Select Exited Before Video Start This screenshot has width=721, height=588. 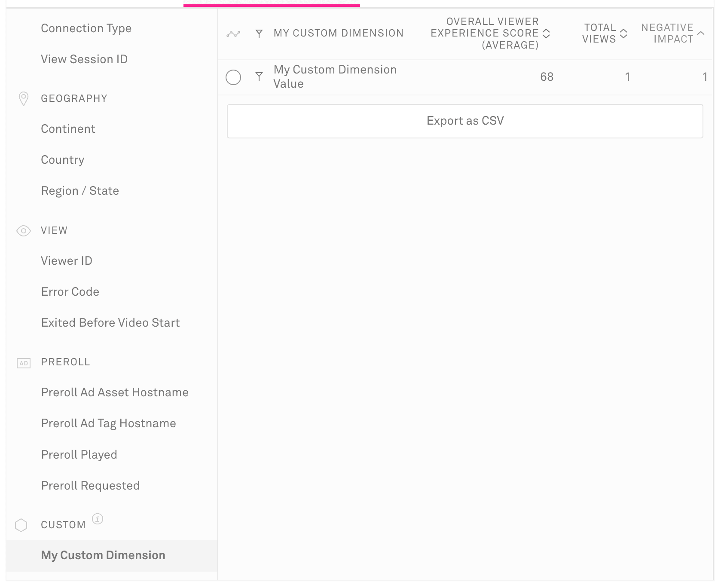110,323
